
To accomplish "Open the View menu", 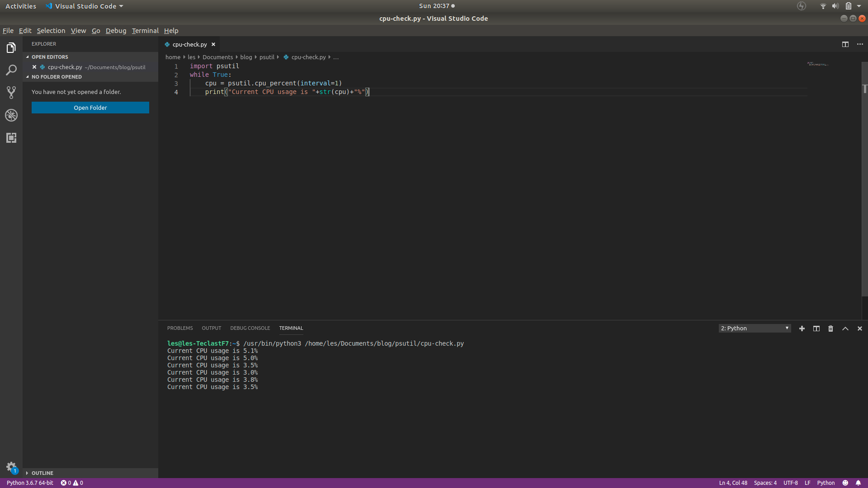I will click(x=78, y=31).
